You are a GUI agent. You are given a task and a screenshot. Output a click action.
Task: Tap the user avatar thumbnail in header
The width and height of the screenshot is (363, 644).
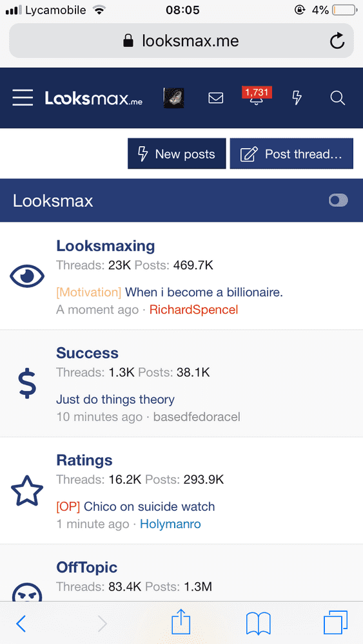click(174, 98)
